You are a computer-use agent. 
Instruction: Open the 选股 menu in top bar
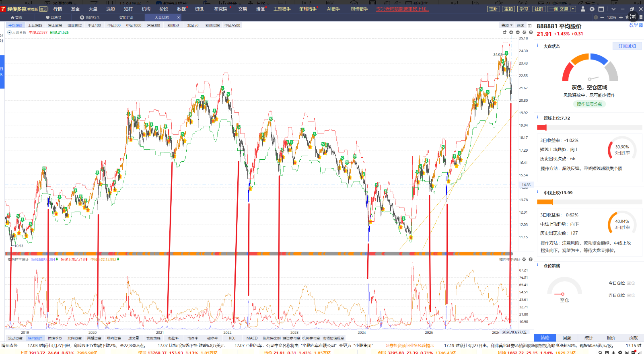[x=111, y=9]
